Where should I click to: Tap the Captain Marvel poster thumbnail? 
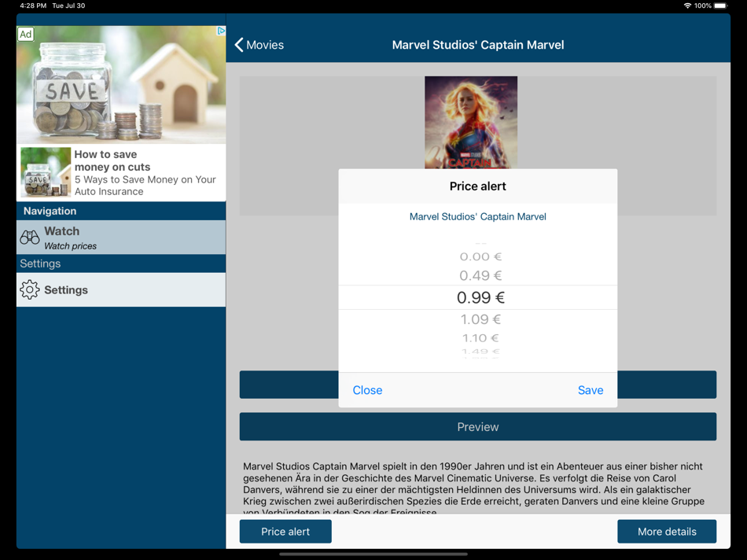[x=471, y=123]
